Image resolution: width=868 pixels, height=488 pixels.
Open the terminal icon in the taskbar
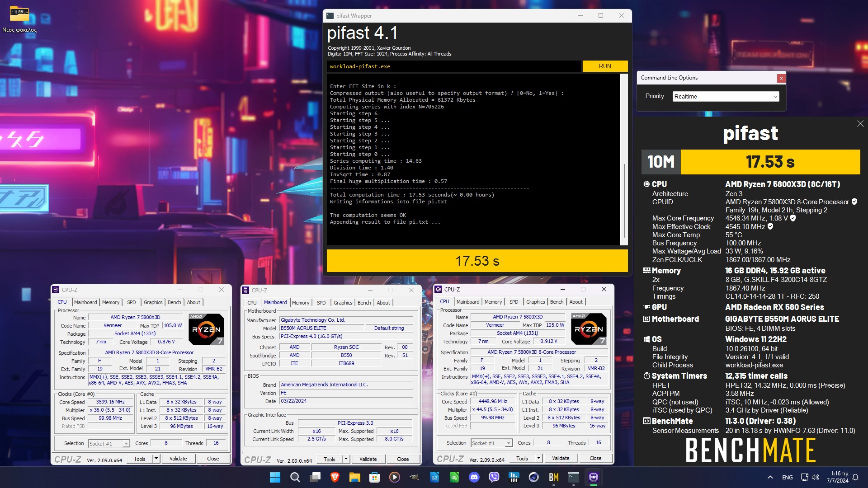tap(573, 477)
